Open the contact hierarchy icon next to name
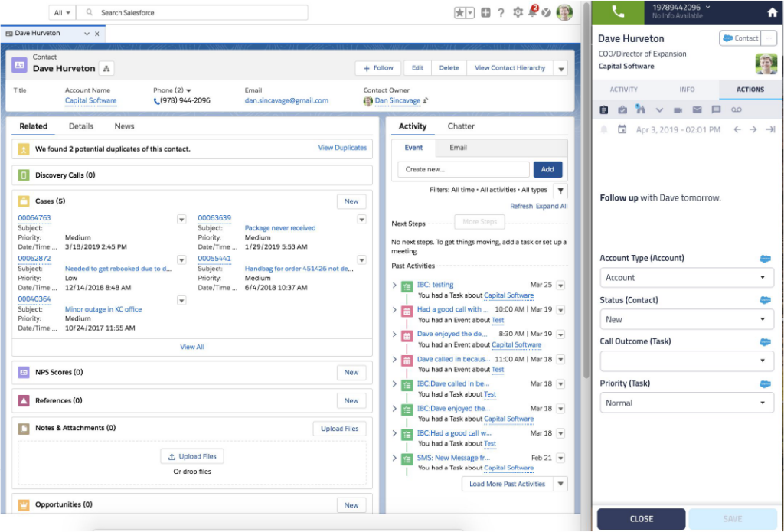 (106, 68)
